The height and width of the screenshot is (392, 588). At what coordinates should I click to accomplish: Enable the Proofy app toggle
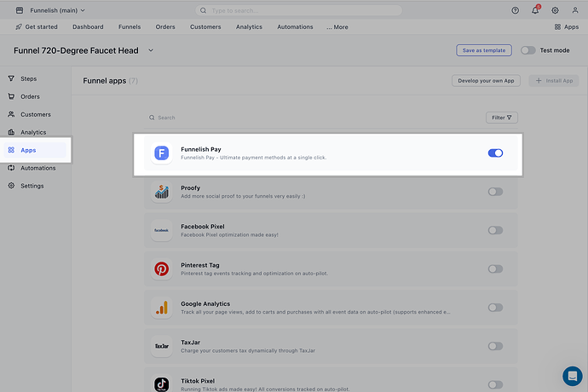(495, 192)
